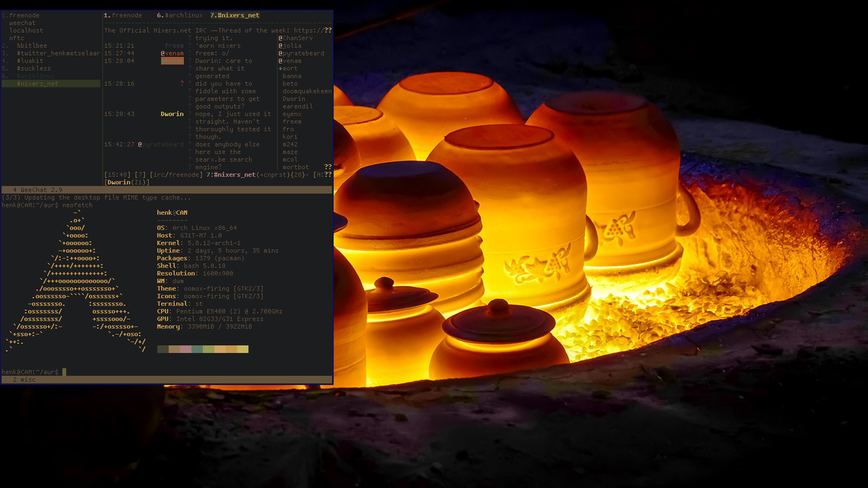The height and width of the screenshot is (488, 868).
Task: Click Dworin's nick beside the 15:28:43 message
Action: [172, 114]
